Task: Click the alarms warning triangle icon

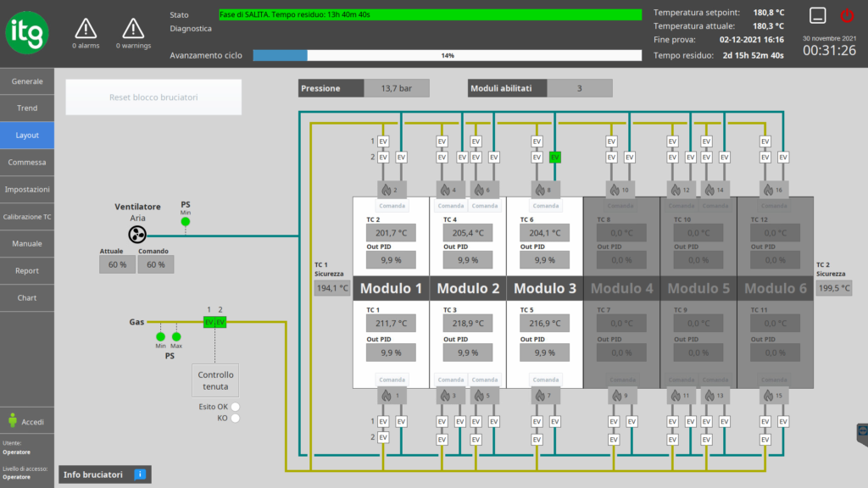Action: click(86, 28)
